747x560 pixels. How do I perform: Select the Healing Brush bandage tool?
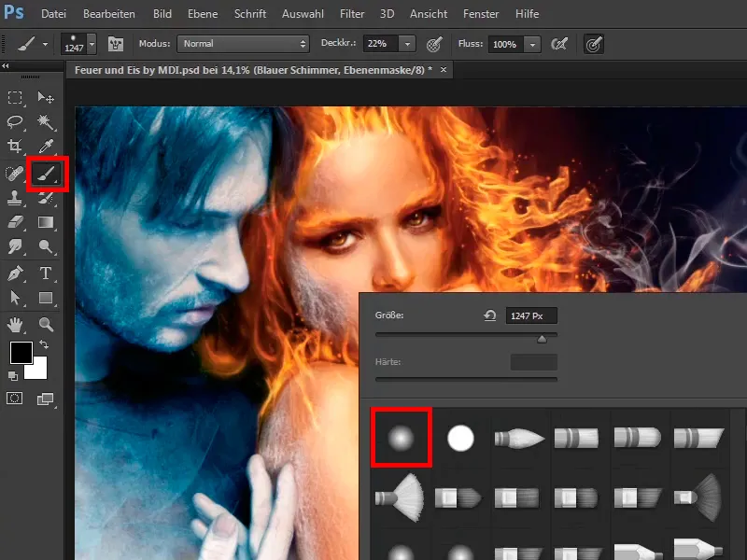pos(14,174)
